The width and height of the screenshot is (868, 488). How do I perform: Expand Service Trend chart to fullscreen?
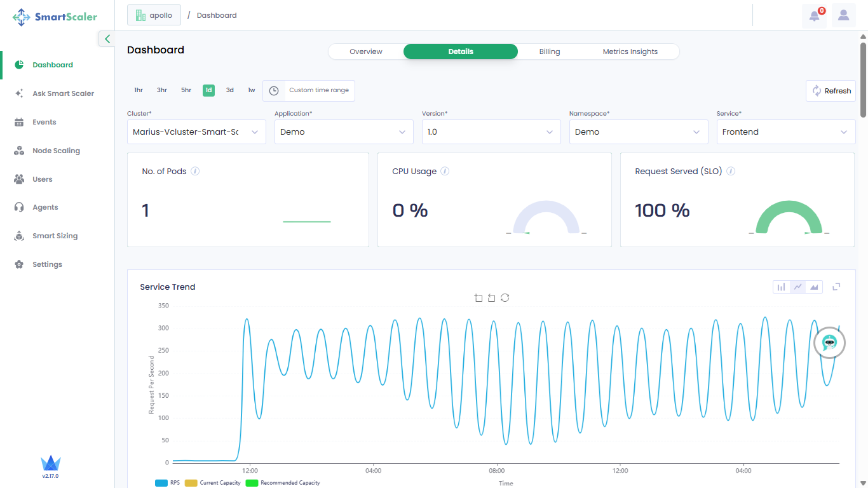click(x=836, y=287)
